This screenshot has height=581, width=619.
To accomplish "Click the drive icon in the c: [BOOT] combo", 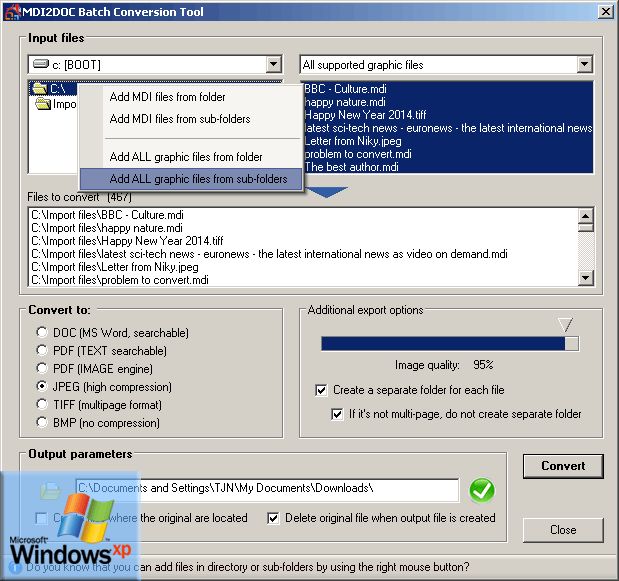I will pos(41,64).
